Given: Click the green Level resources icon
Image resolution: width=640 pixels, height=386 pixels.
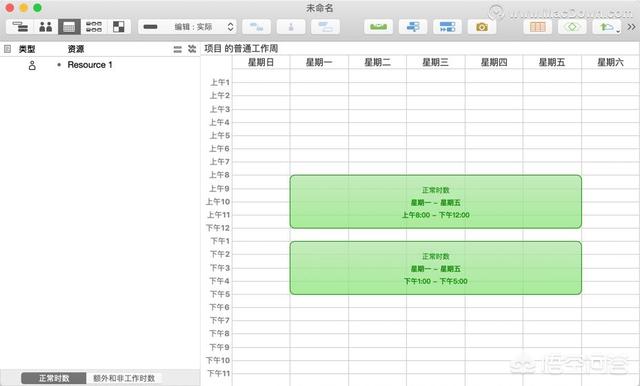Looking at the screenshot, I should [x=378, y=27].
